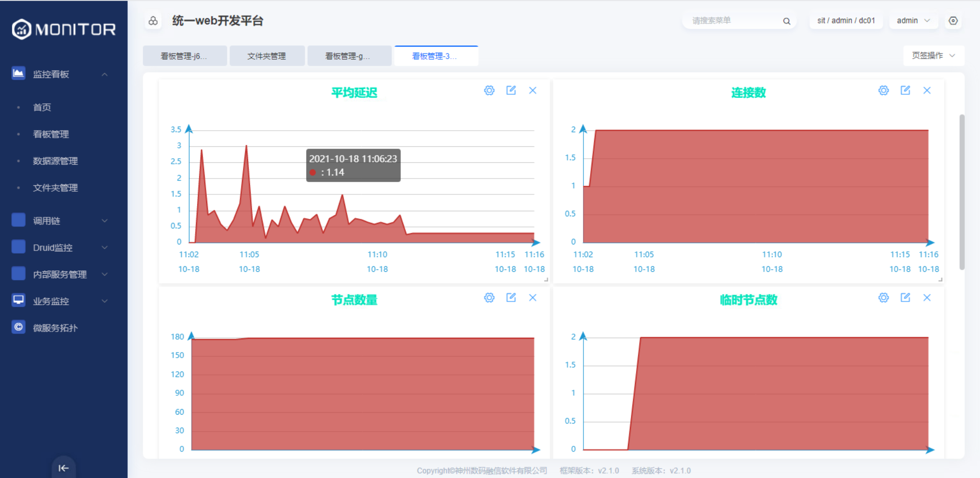Image resolution: width=980 pixels, height=478 pixels.
Task: Open 看板管理 in sidebar
Action: pyautogui.click(x=51, y=134)
